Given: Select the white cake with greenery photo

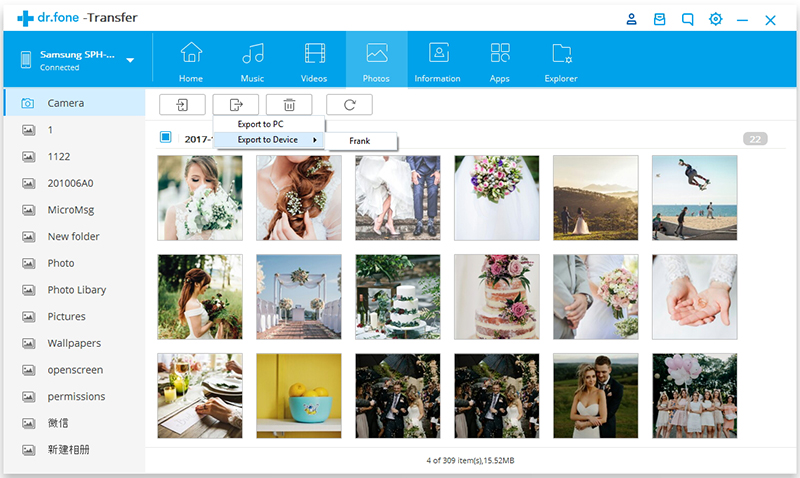Looking at the screenshot, I should click(398, 297).
